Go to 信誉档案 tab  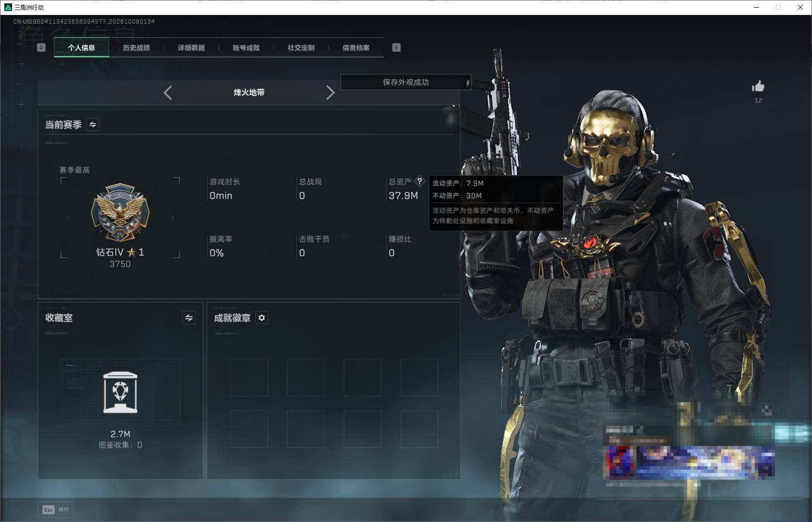(x=356, y=48)
